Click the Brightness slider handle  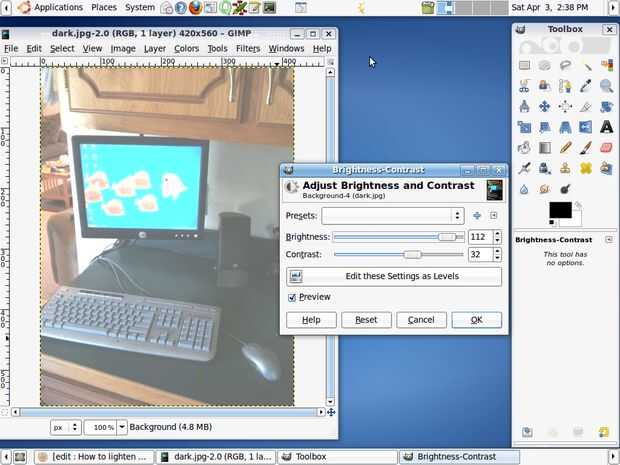(x=447, y=237)
